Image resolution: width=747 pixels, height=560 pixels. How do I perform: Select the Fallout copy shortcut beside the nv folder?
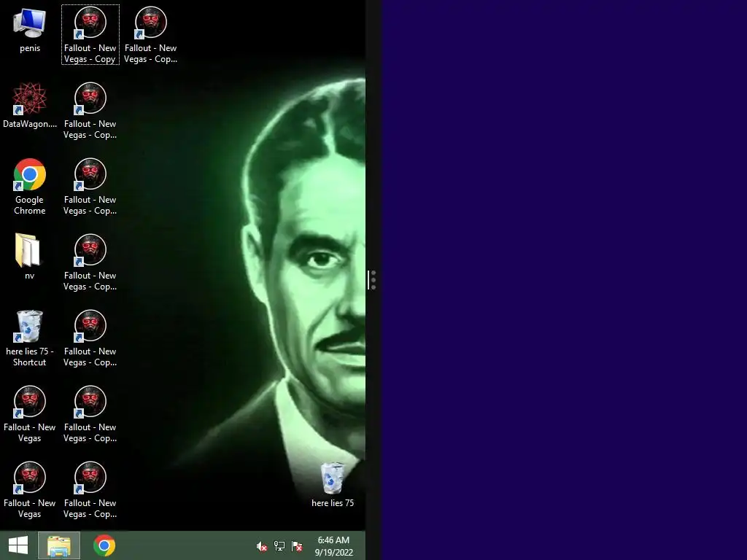click(90, 262)
